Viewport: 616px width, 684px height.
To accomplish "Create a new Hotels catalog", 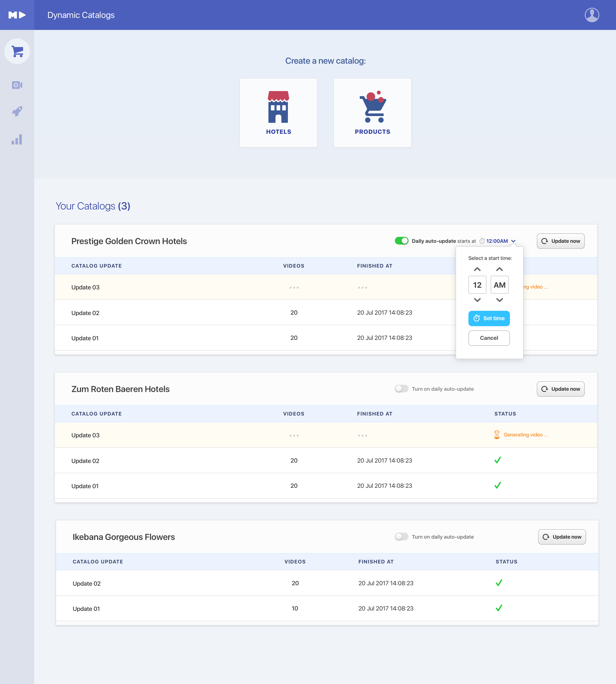I will point(278,113).
